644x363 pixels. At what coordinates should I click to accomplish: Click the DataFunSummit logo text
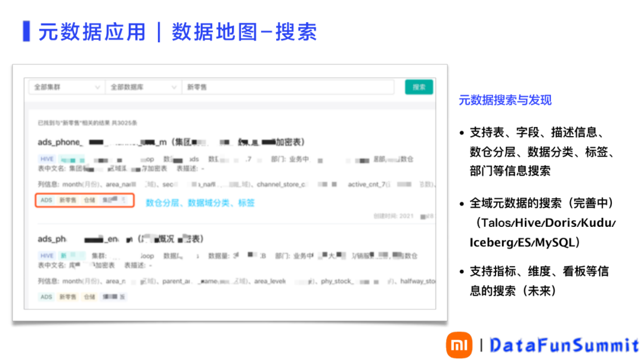point(564,345)
